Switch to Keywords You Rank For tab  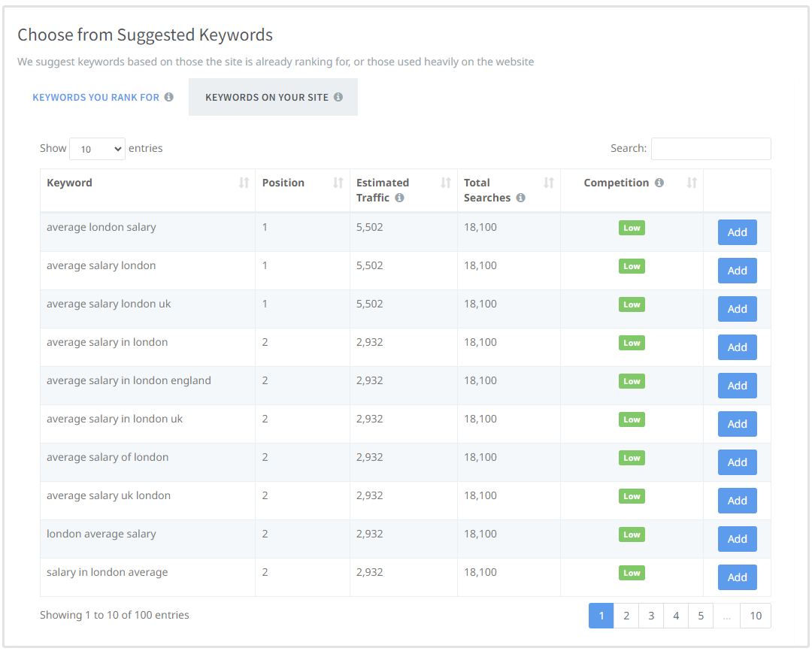coord(96,97)
